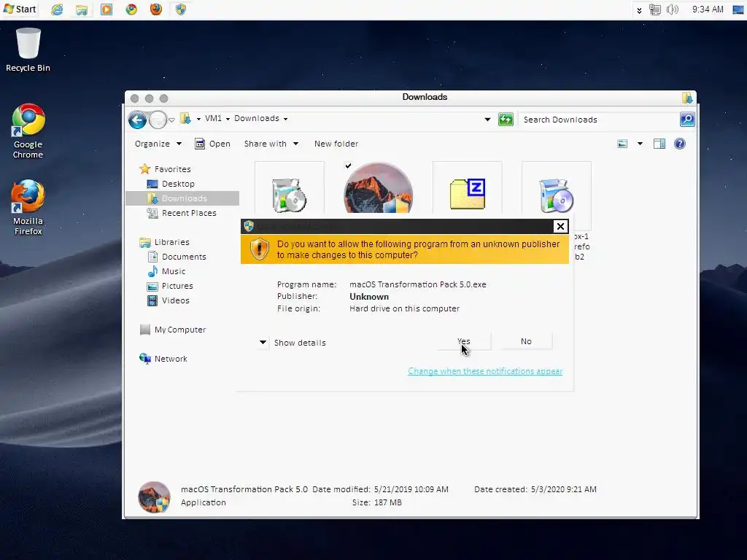Click Show desktop icon in tray
This screenshot has width=747, height=560.
click(738, 9)
